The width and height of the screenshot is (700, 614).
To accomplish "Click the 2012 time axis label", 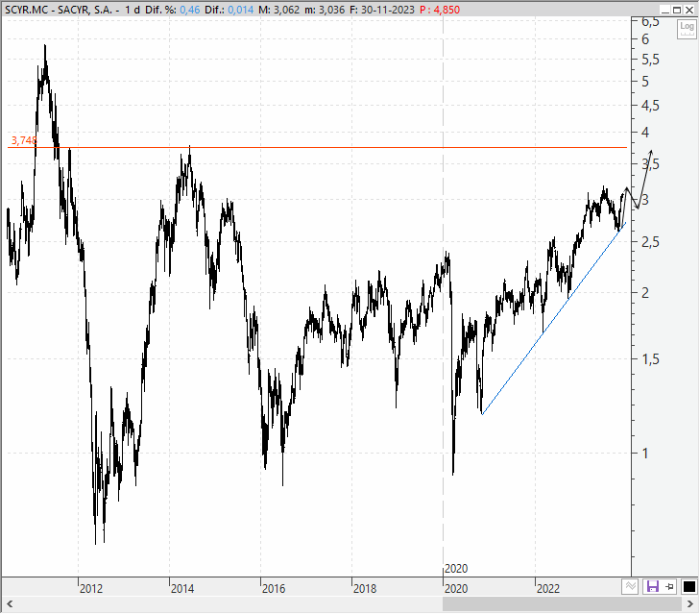I will [x=91, y=588].
